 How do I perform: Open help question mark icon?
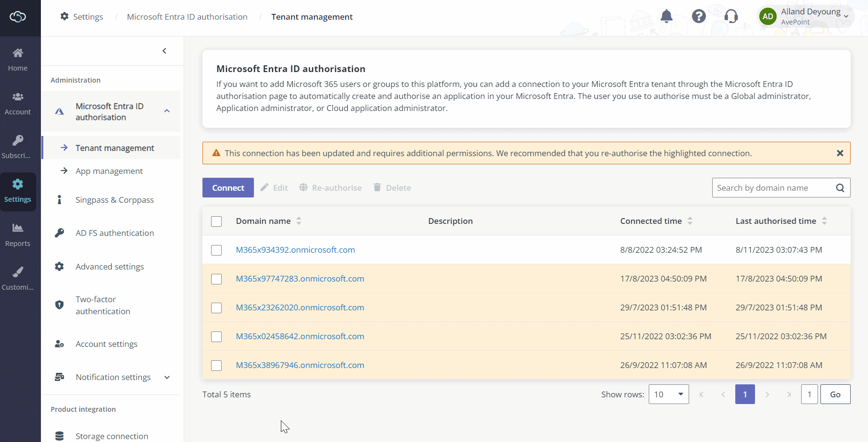click(x=699, y=16)
